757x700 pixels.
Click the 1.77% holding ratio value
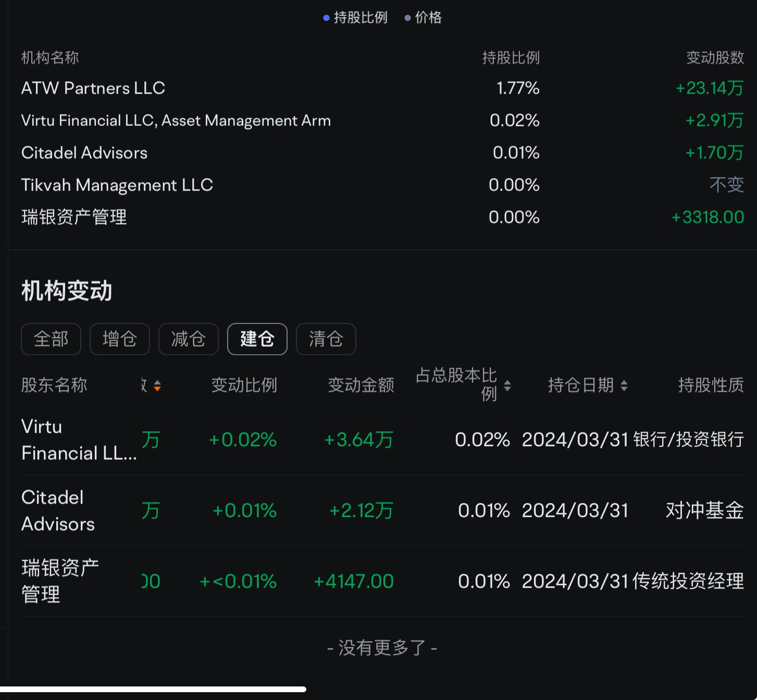(x=518, y=88)
